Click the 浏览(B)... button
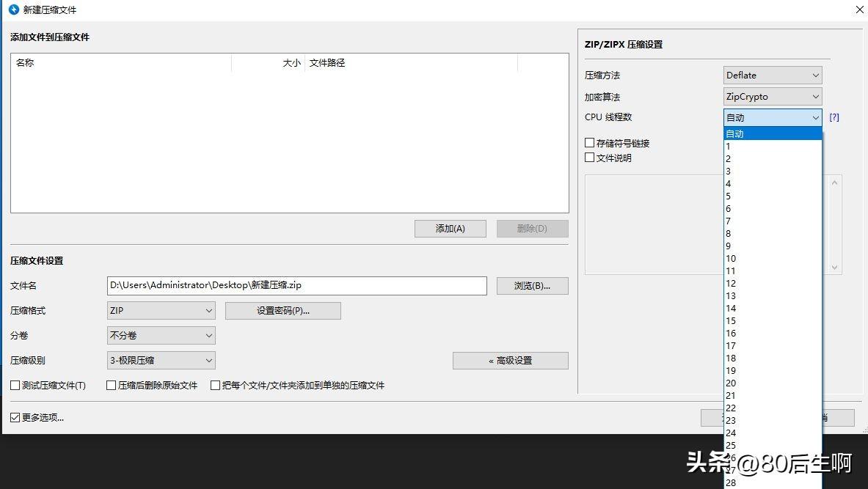The height and width of the screenshot is (489, 868). (532, 285)
